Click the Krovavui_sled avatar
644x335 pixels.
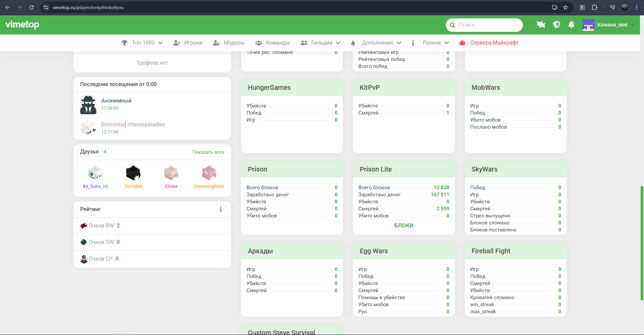pyautogui.click(x=588, y=25)
